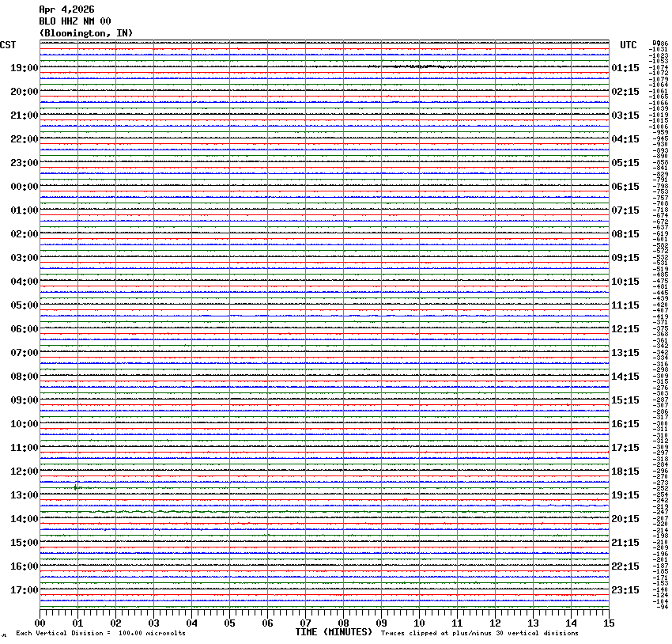Click the green spike in the 12:00 row
The width and height of the screenshot is (672, 644).
point(76,487)
